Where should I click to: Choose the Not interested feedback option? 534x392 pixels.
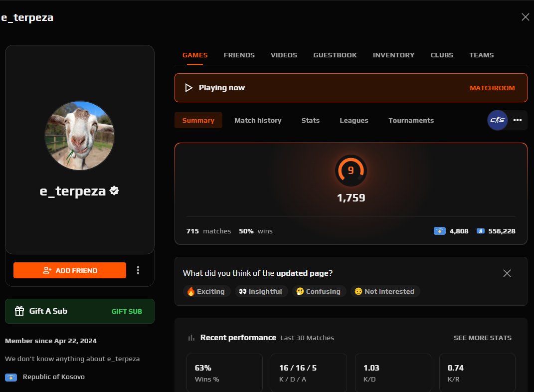pyautogui.click(x=385, y=292)
